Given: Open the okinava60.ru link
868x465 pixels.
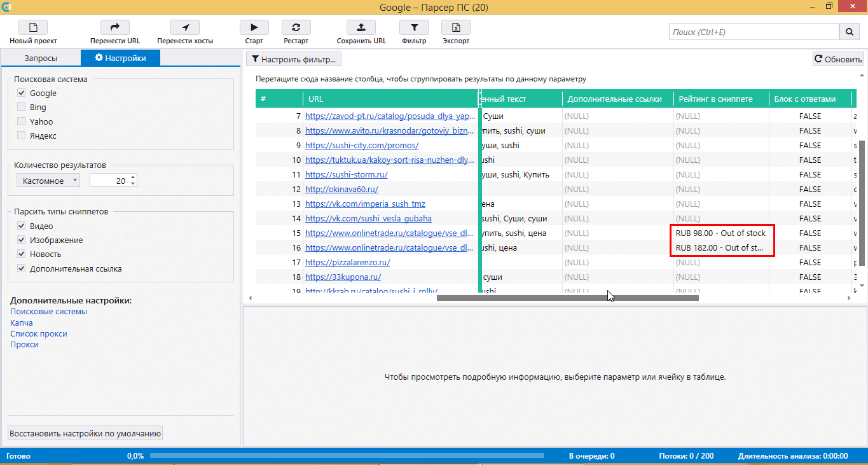Looking at the screenshot, I should click(x=342, y=190).
